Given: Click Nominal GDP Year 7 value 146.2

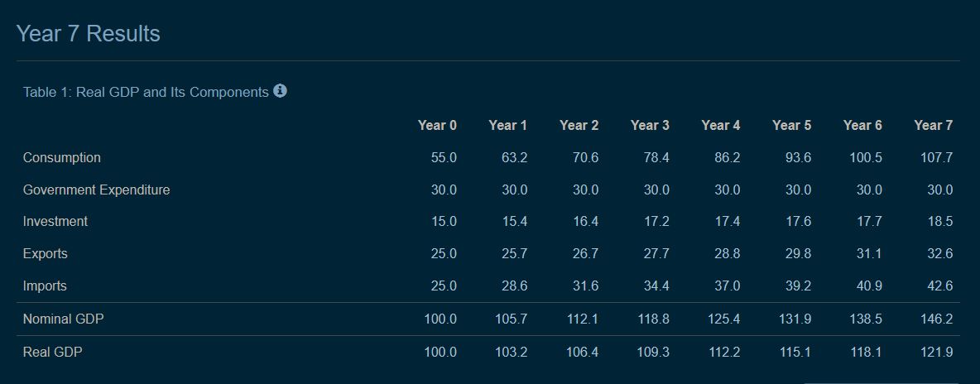Looking at the screenshot, I should pos(937,319).
